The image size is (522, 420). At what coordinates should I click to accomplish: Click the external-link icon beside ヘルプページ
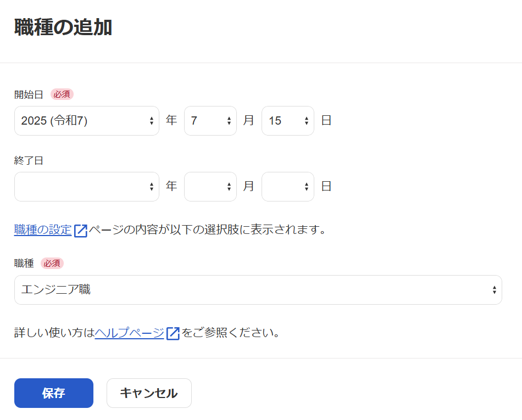[173, 333]
